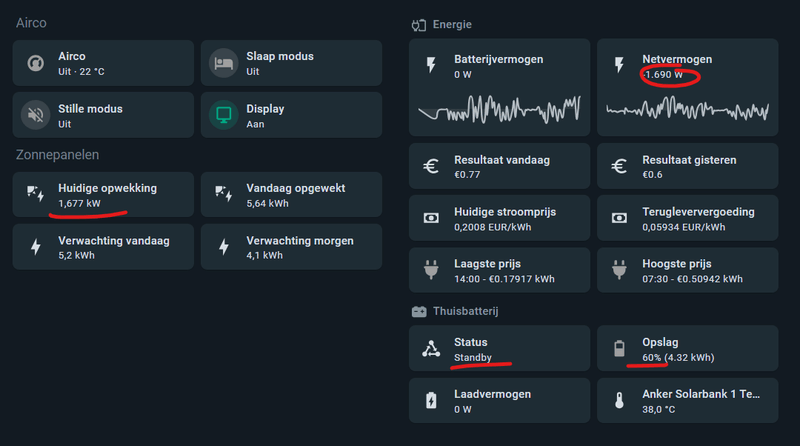This screenshot has height=446, width=800.
Task: Click the 1,677 kW value
Action: point(79,203)
